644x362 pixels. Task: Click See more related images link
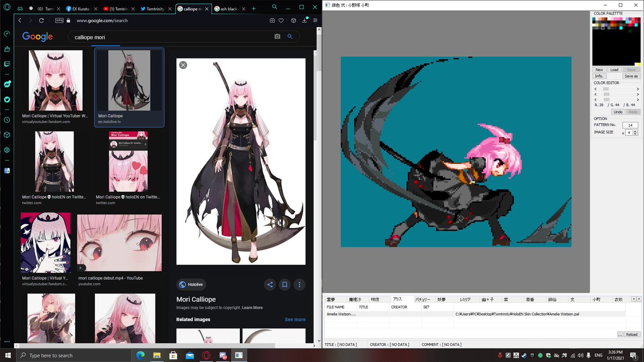pyautogui.click(x=295, y=320)
